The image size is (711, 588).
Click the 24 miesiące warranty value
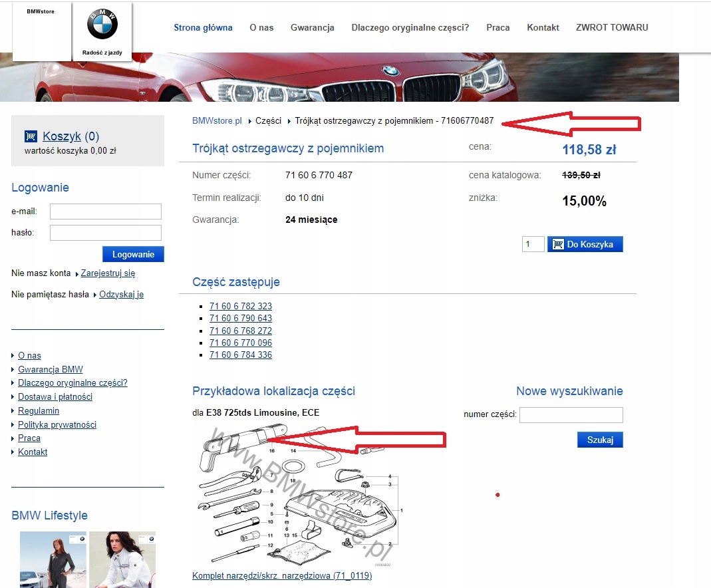(x=311, y=220)
